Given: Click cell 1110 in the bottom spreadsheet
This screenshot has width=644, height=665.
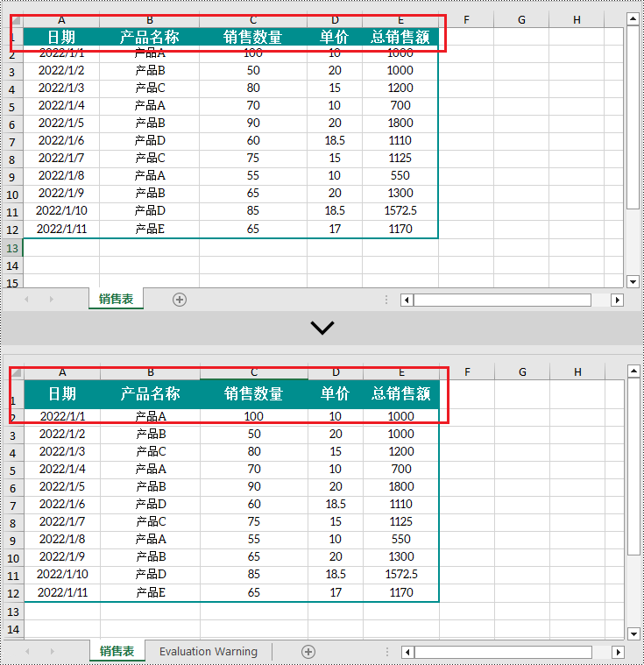Looking at the screenshot, I should click(401, 505).
